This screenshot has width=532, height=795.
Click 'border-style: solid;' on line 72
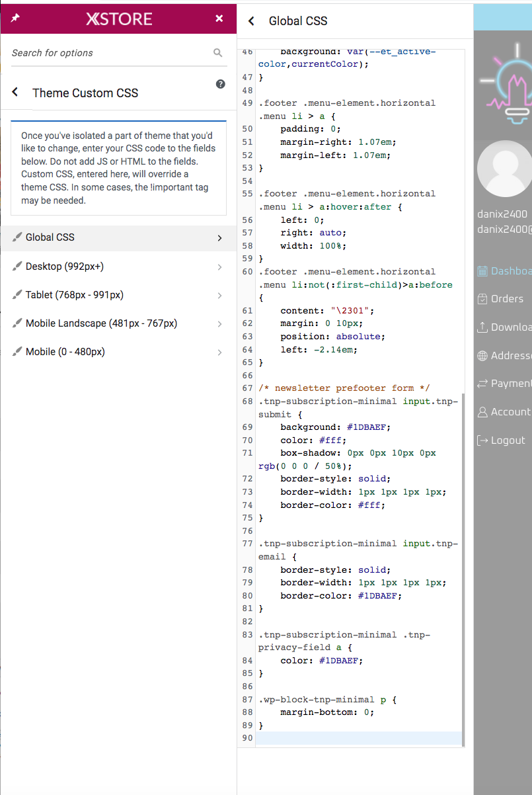tap(335, 479)
